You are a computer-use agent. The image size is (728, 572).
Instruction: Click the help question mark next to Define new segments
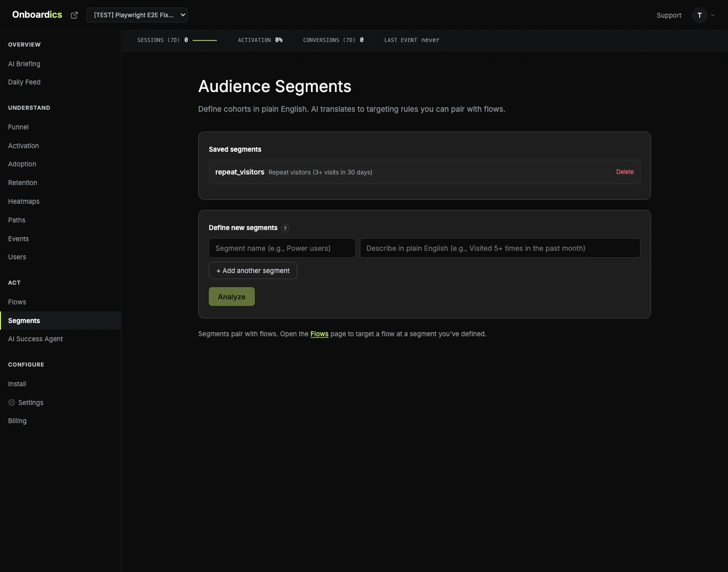click(x=285, y=228)
